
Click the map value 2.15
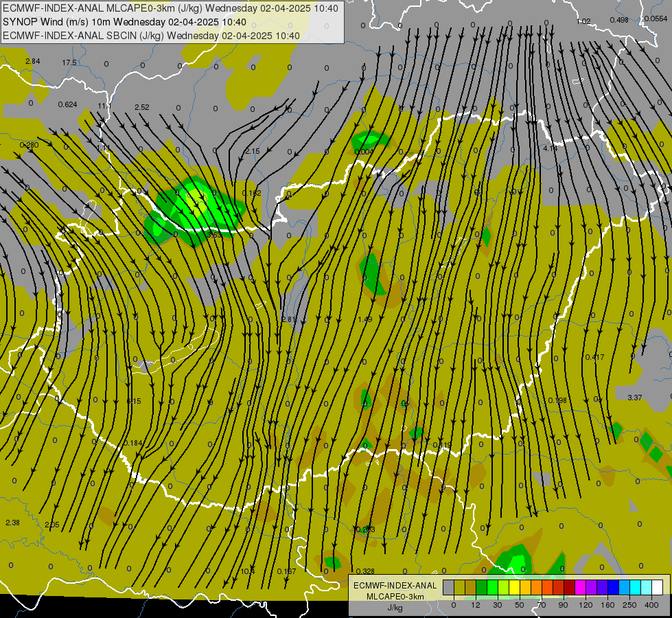253,151
